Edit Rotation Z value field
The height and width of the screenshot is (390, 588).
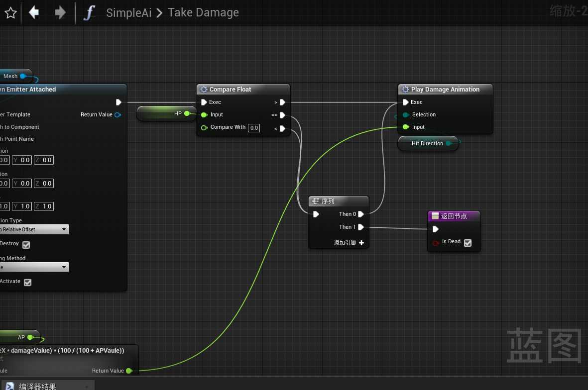point(44,183)
